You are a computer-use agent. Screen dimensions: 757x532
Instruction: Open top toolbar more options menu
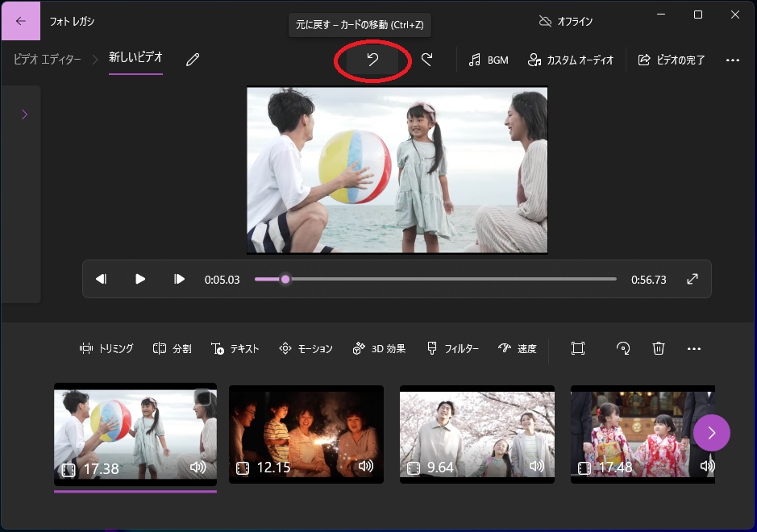point(732,60)
